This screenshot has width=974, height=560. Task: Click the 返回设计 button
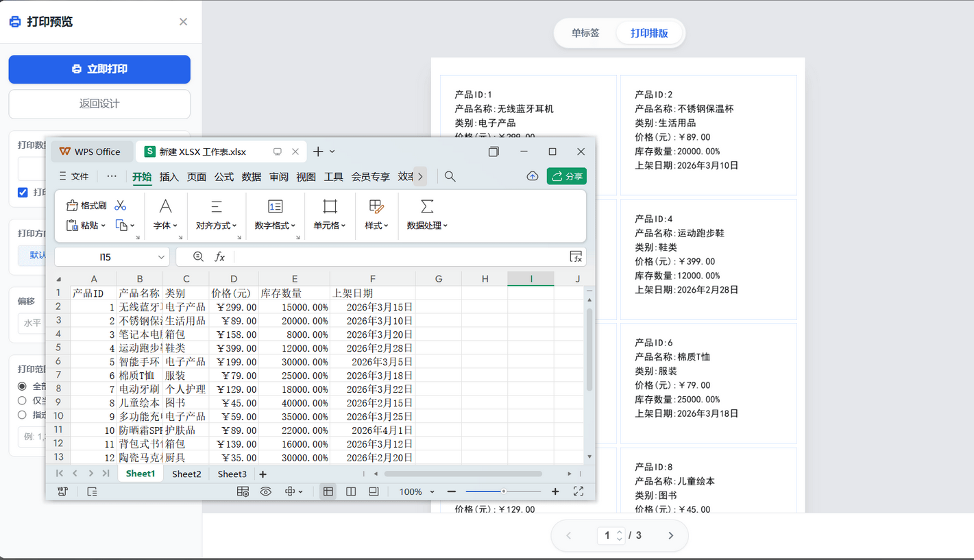(x=99, y=104)
